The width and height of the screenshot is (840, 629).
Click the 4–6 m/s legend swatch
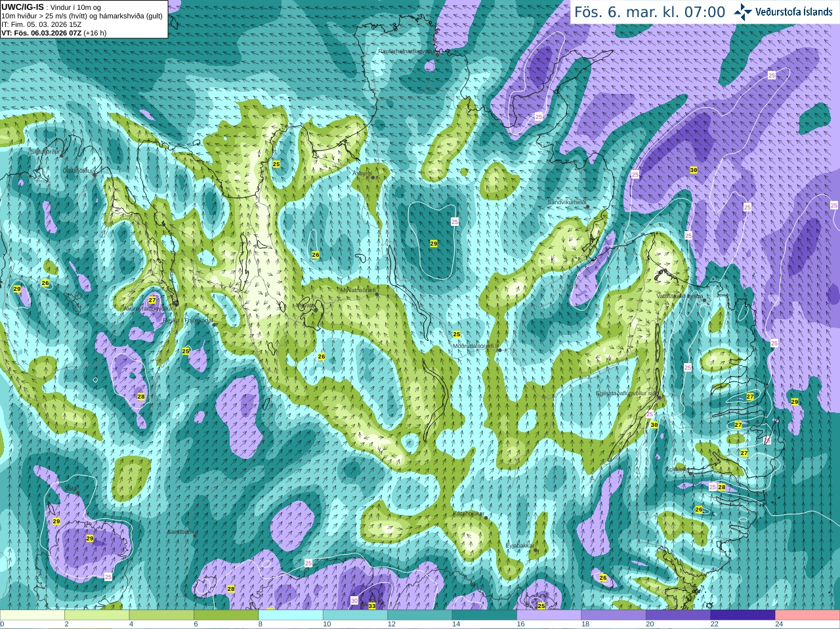161,615
